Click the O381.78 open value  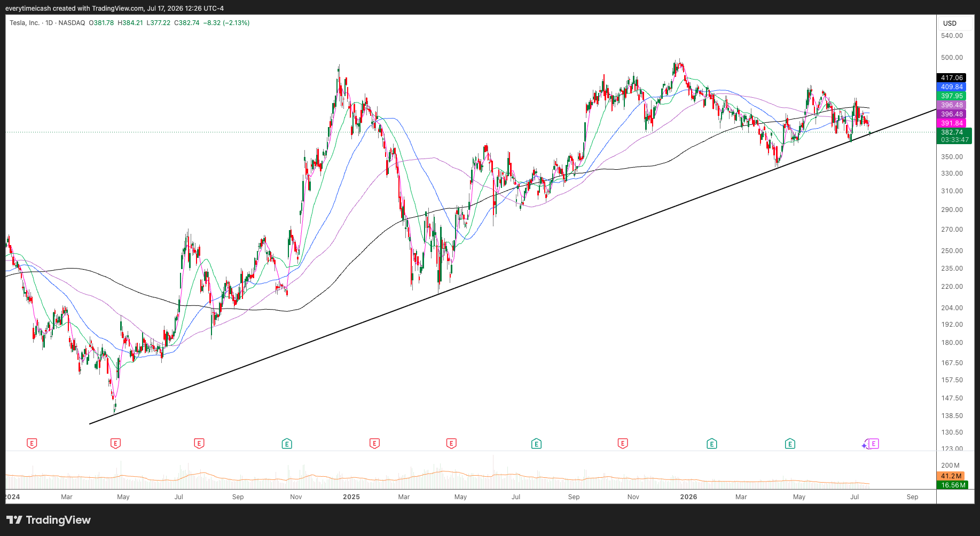[101, 23]
